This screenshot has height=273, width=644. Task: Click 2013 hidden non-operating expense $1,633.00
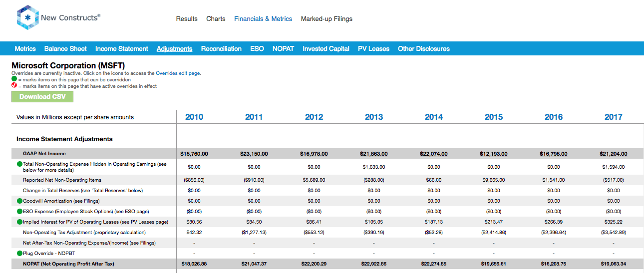pos(374,167)
